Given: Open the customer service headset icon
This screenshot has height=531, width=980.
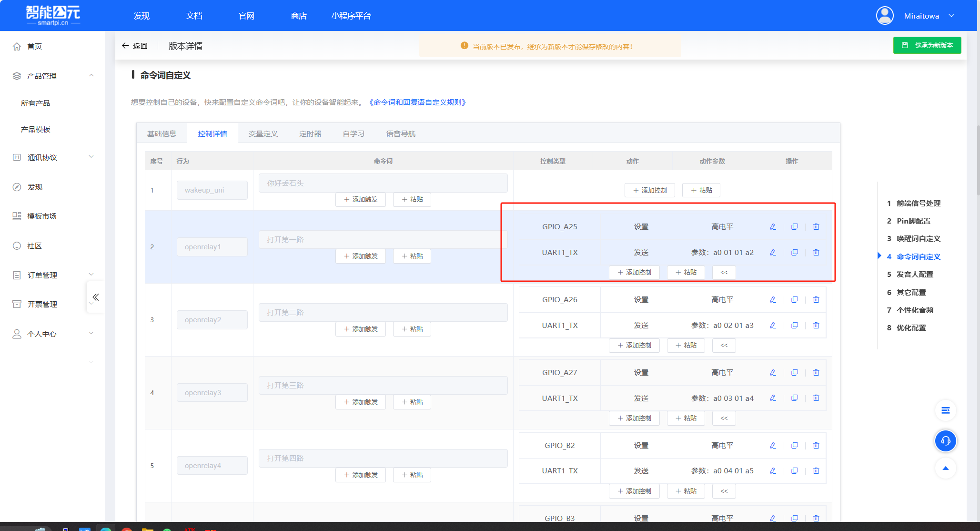Looking at the screenshot, I should click(x=946, y=441).
